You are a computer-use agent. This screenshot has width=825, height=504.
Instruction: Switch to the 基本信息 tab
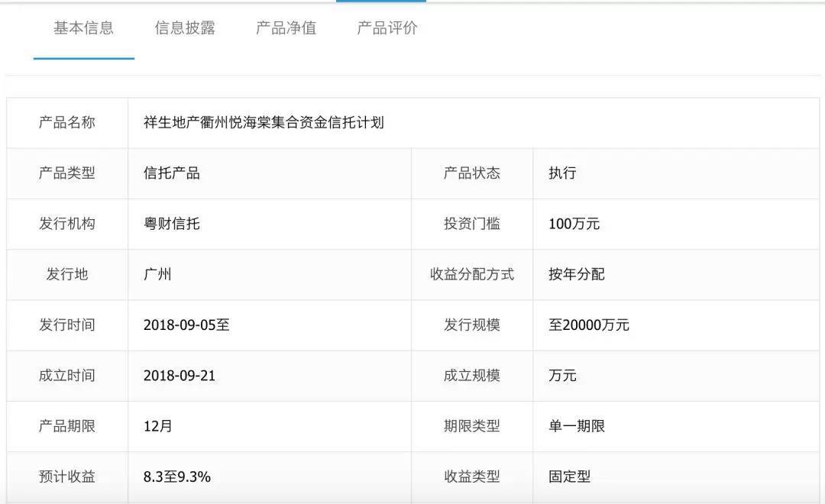click(83, 28)
